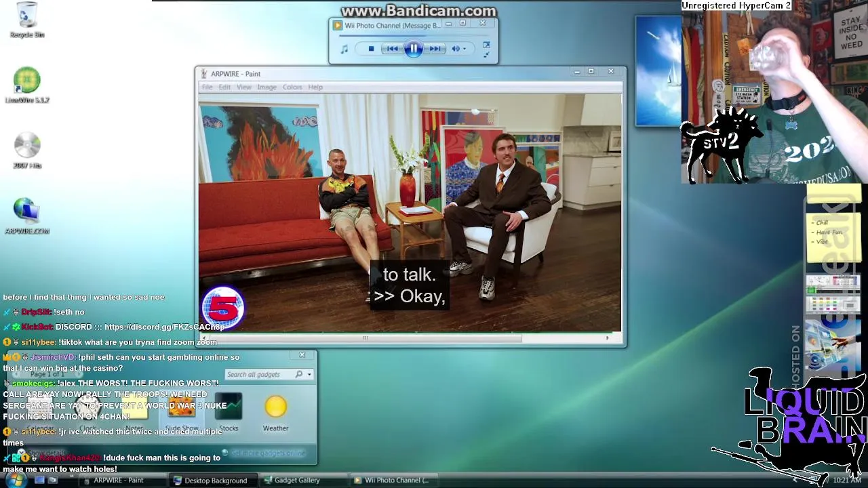Viewport: 868px width, 488px height.
Task: Stop playback in the media player
Action: pos(371,49)
